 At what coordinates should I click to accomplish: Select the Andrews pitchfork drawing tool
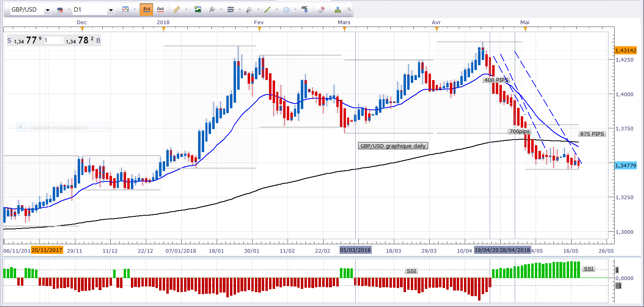tap(212, 9)
